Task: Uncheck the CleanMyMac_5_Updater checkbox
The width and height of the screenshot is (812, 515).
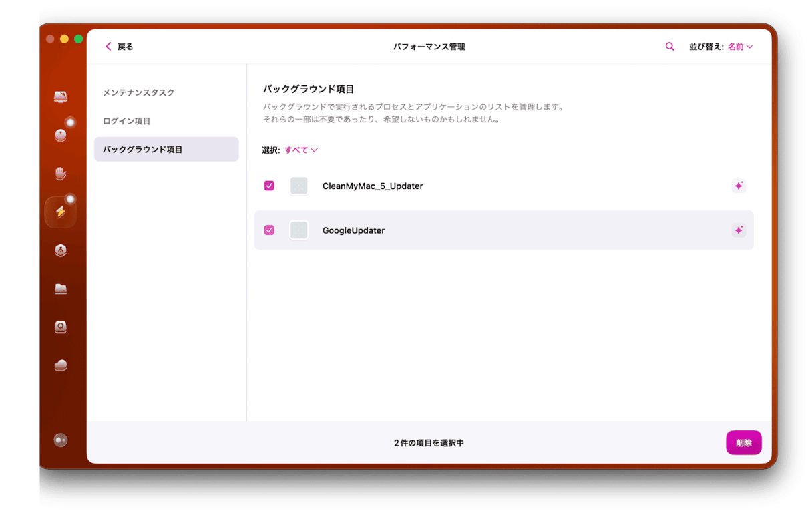Action: pyautogui.click(x=269, y=186)
